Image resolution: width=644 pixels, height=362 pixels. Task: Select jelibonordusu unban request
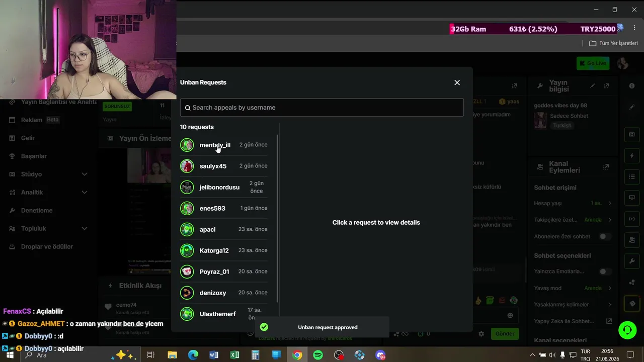224,187
